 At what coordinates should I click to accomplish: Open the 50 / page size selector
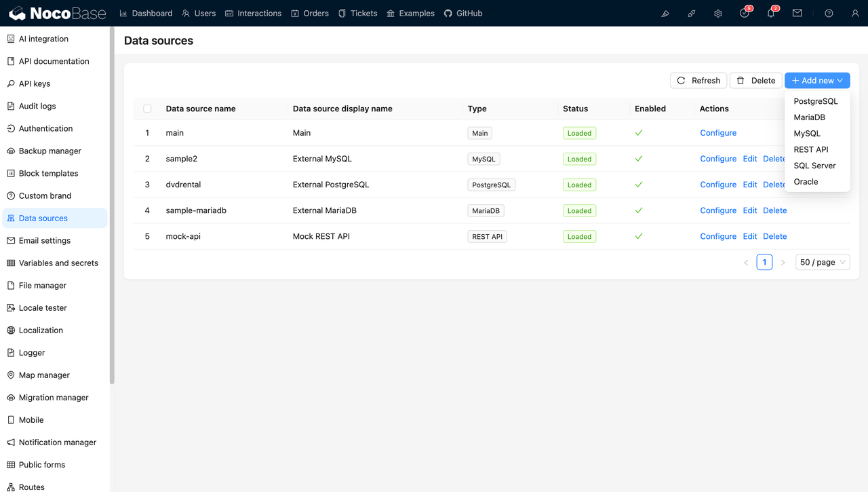click(x=823, y=263)
